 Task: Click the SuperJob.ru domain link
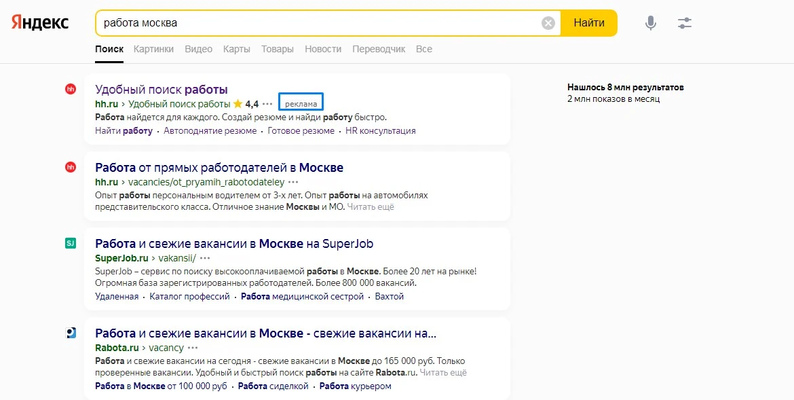click(122, 258)
